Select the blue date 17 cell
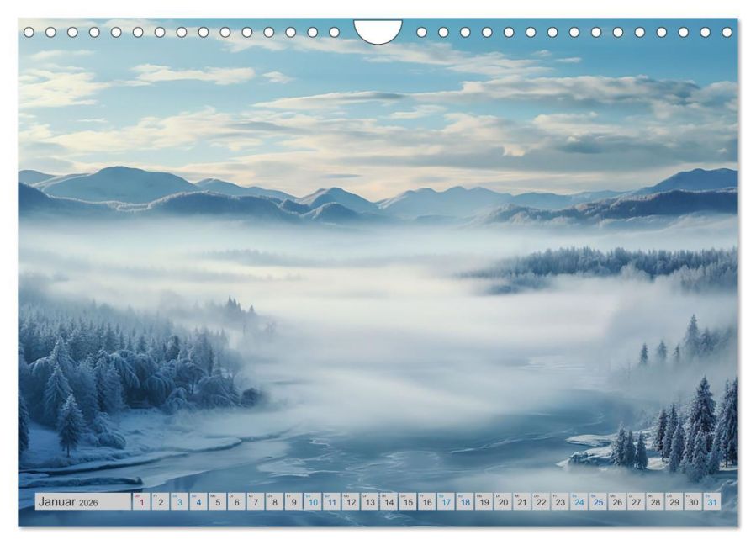The height and width of the screenshot is (545, 756). click(x=446, y=501)
